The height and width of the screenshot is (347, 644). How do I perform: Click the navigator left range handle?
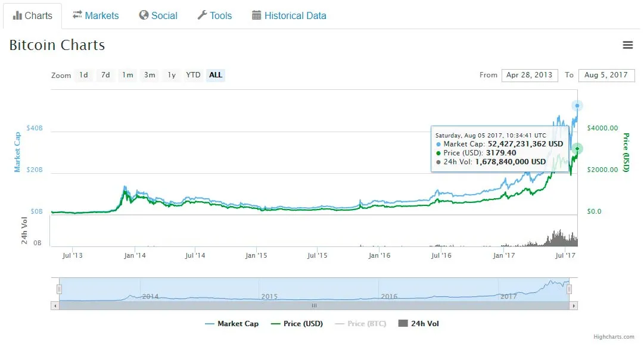(59, 289)
